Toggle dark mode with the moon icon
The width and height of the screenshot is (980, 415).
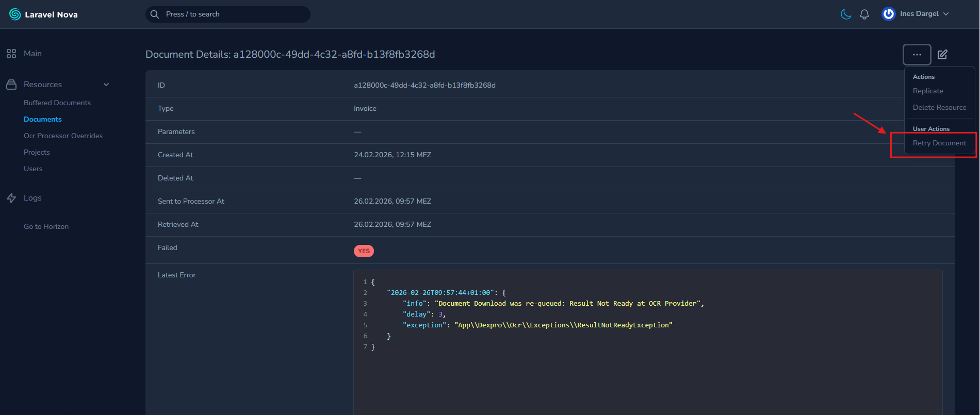[846, 14]
